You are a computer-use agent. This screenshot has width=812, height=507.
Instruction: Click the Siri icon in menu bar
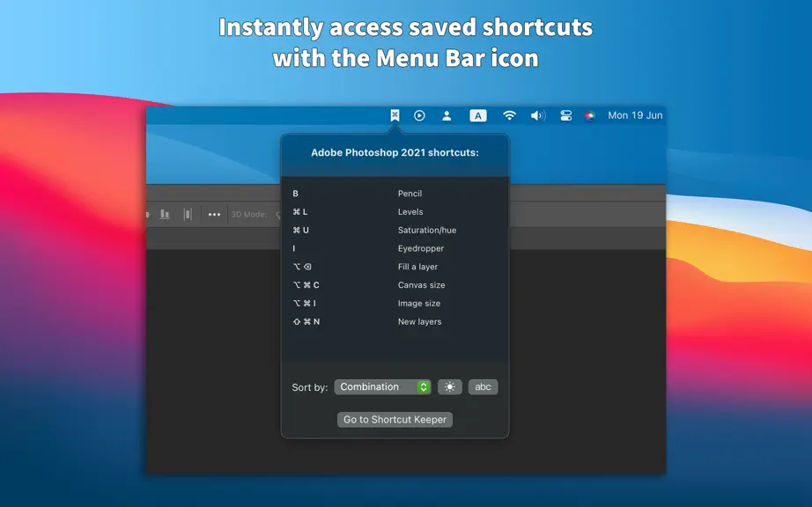click(x=590, y=115)
